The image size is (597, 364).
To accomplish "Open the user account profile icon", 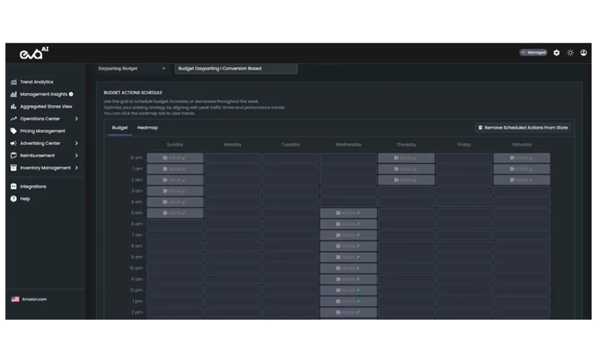I will tap(584, 52).
